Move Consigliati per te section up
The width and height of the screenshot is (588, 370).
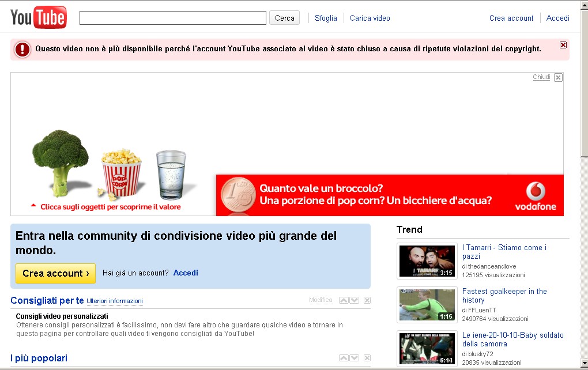pos(344,300)
